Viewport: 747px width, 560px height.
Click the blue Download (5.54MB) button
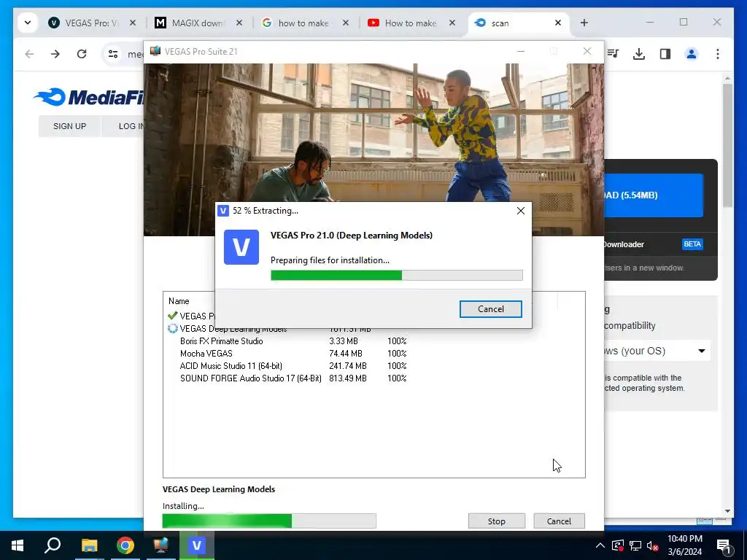point(654,195)
